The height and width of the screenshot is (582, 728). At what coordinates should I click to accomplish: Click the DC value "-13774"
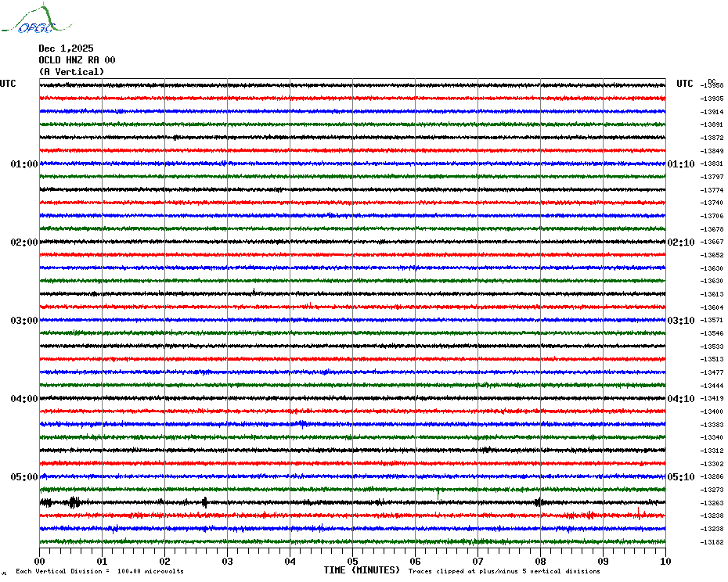point(712,190)
